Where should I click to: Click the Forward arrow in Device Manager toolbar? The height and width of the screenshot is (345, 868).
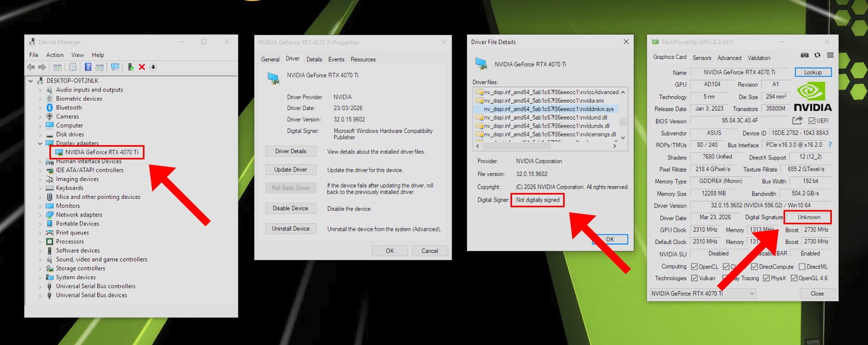(42, 67)
